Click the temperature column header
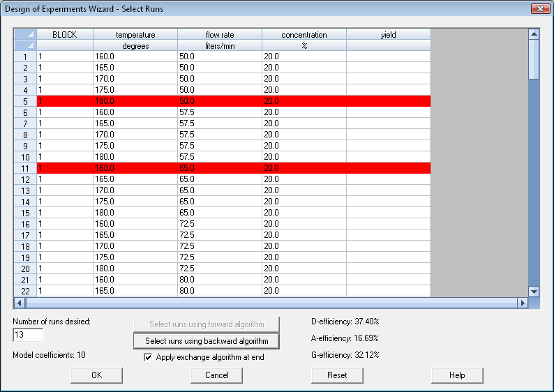 tap(135, 34)
